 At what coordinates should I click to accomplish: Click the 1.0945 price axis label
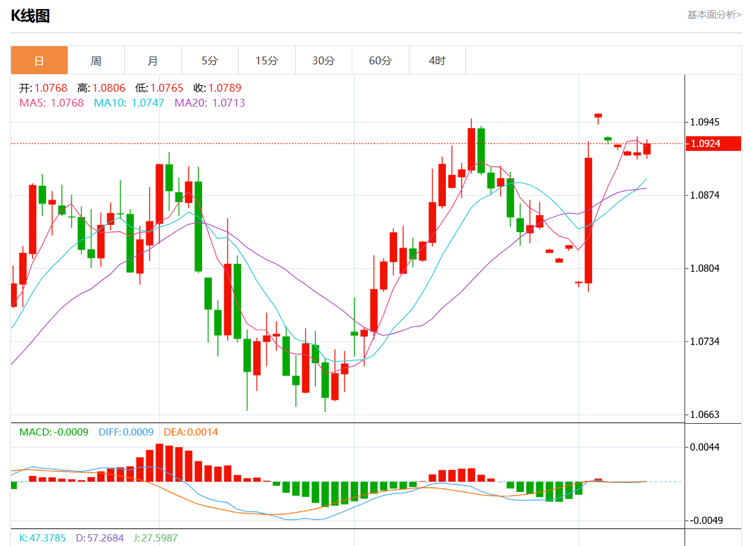coord(705,122)
